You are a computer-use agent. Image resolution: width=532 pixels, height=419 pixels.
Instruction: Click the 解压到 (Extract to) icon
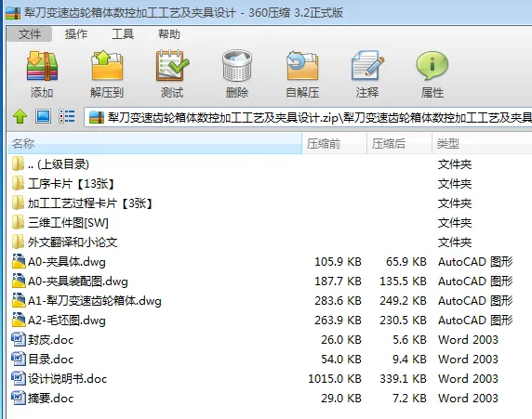[x=107, y=66]
